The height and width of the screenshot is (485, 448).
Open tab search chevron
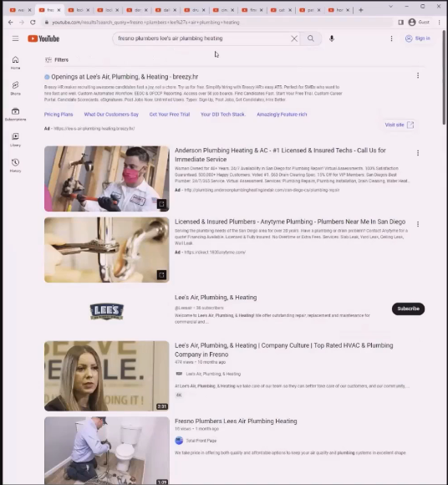click(x=391, y=6)
